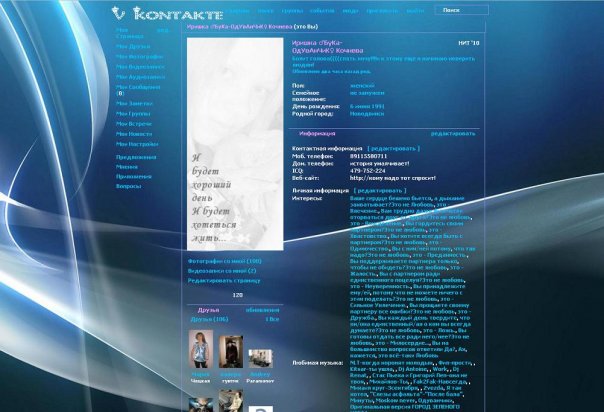Open Мои Друзья in the sidebar
This screenshot has width=604, height=412.
[133, 47]
